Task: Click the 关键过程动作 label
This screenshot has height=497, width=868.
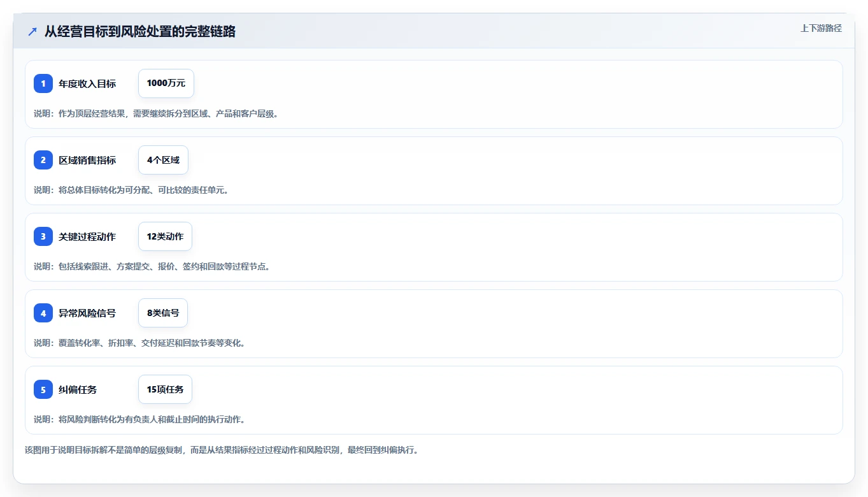Action: tap(87, 236)
